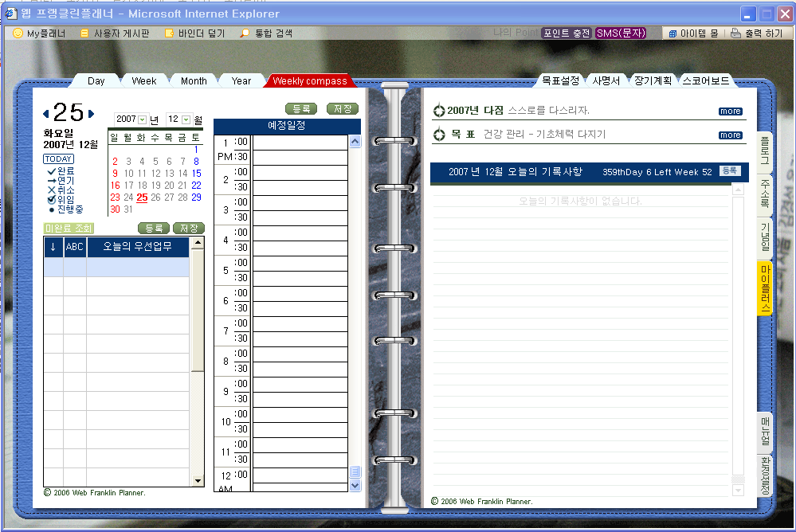Go to the previous day arrow beside 25
The image size is (796, 532).
(46, 114)
